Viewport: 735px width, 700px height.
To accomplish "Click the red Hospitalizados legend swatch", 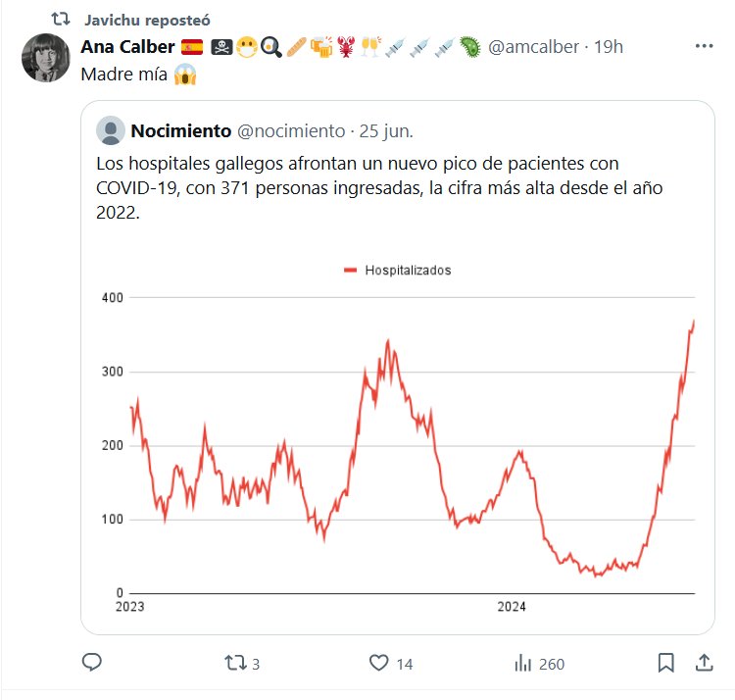I will pyautogui.click(x=351, y=270).
